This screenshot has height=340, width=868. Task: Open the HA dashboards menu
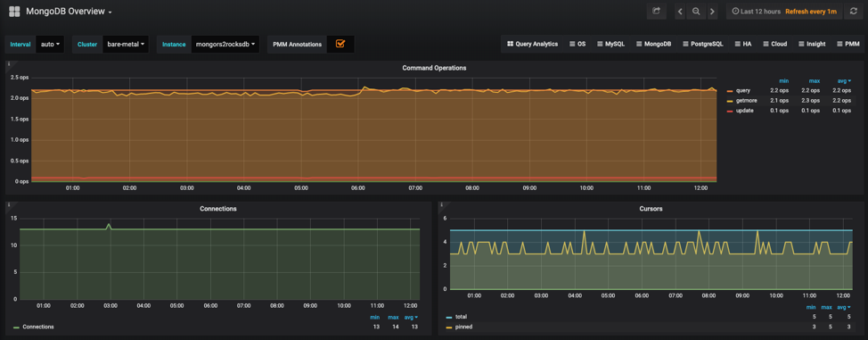click(x=743, y=44)
